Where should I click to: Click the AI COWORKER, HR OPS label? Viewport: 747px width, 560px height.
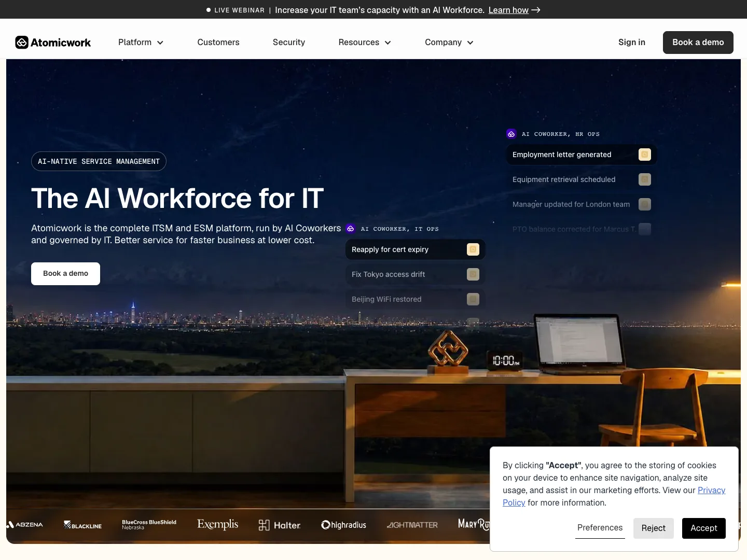click(x=561, y=134)
